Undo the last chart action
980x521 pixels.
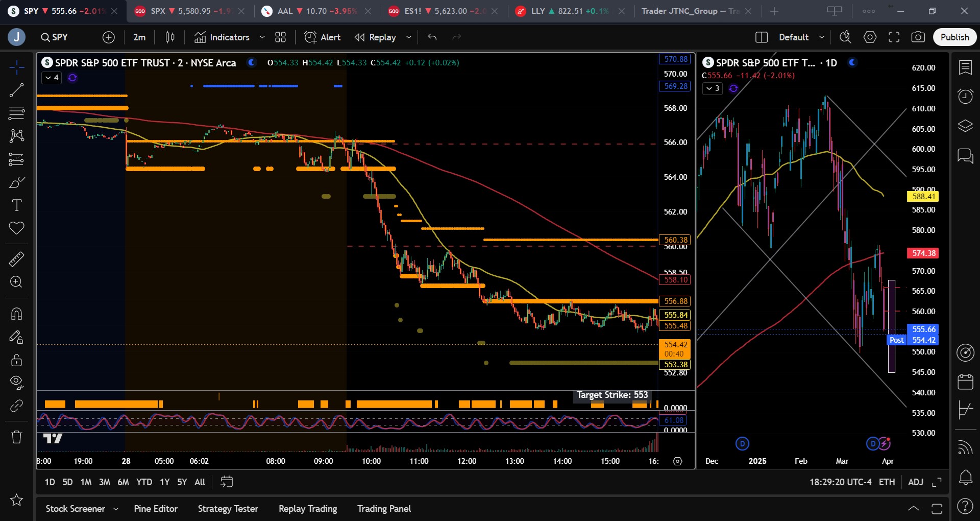pyautogui.click(x=432, y=37)
